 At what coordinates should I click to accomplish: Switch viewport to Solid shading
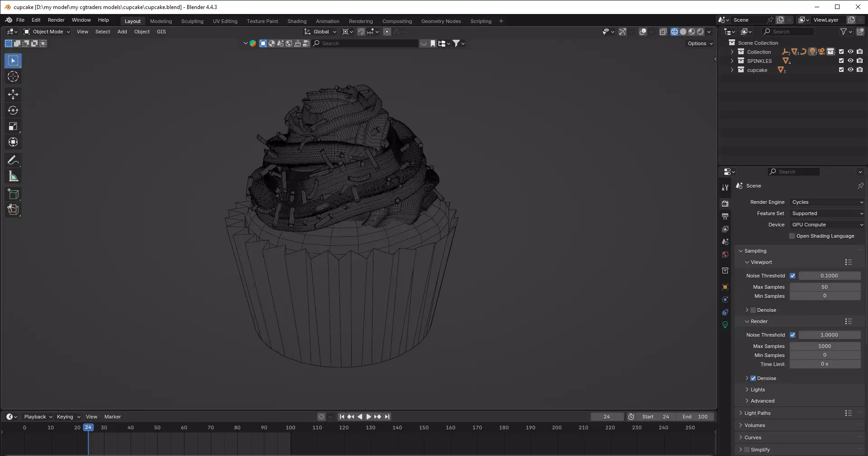pos(683,32)
